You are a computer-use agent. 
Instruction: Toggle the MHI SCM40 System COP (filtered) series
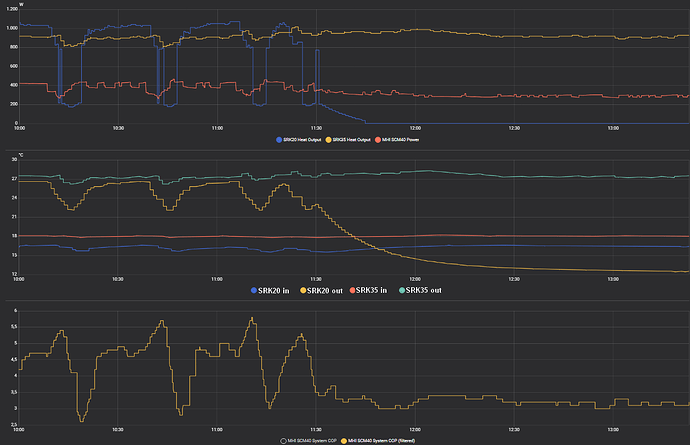[380, 440]
